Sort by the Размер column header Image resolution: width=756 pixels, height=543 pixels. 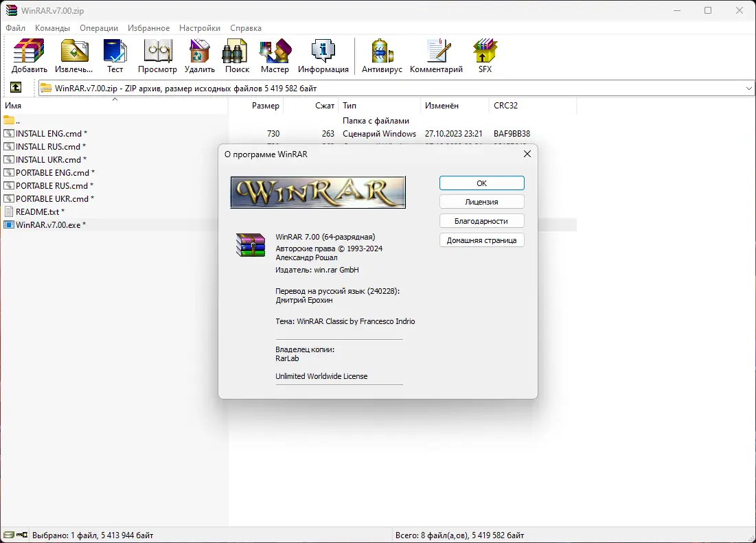(256, 106)
